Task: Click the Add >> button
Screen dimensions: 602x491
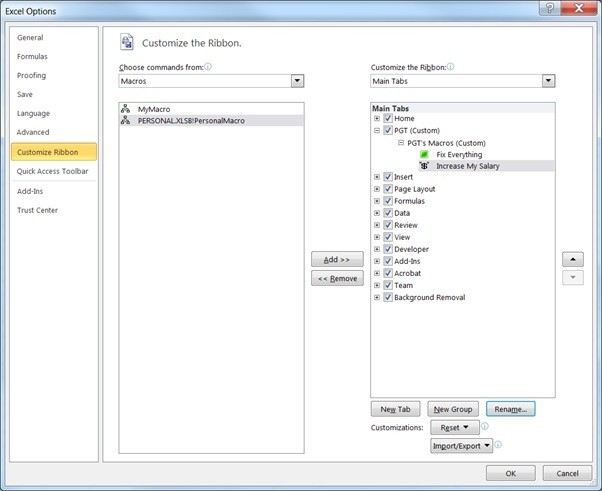Action: tap(337, 260)
